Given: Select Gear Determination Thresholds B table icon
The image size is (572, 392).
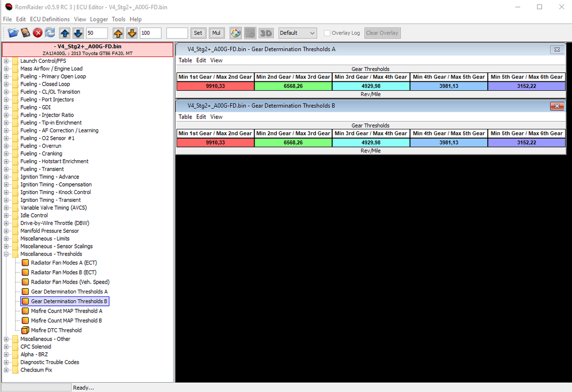Looking at the screenshot, I should tap(25, 301).
